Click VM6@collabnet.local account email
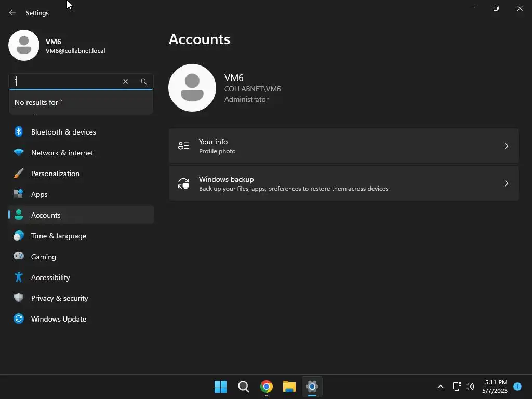The height and width of the screenshot is (399, 532). pyautogui.click(x=75, y=51)
